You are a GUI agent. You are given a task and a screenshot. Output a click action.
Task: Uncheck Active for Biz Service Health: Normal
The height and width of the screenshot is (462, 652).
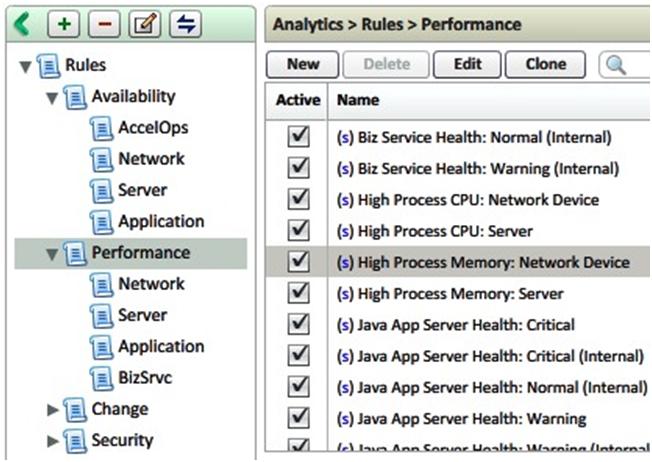tap(298, 137)
